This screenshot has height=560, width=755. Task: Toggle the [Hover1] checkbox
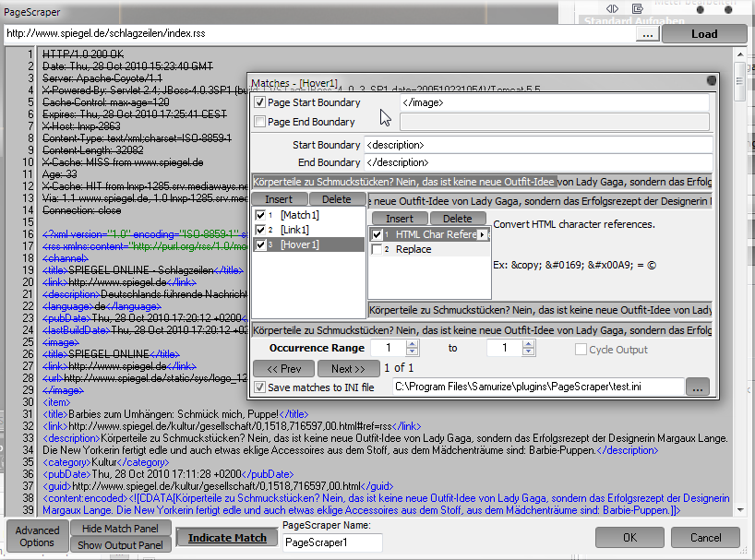pos(260,244)
